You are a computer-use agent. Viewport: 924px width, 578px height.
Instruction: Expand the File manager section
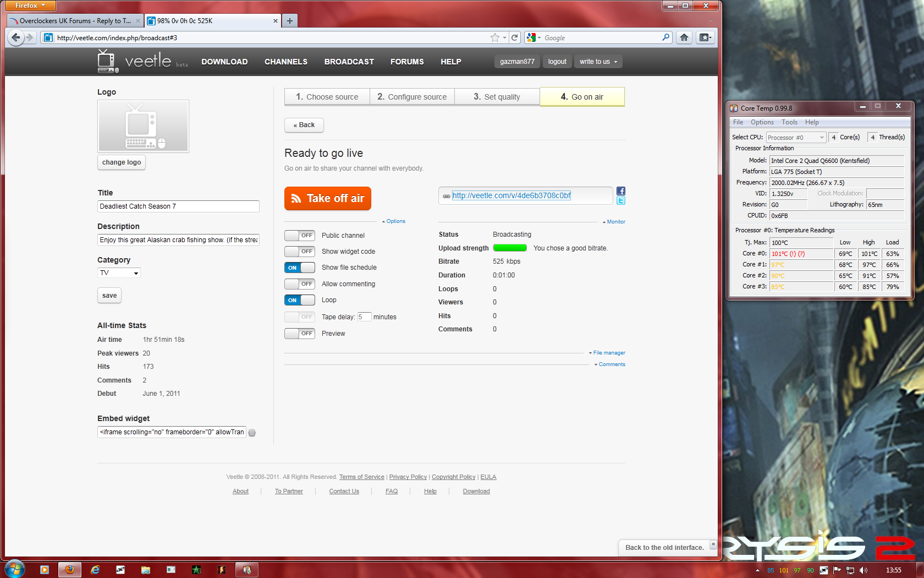[x=608, y=353]
